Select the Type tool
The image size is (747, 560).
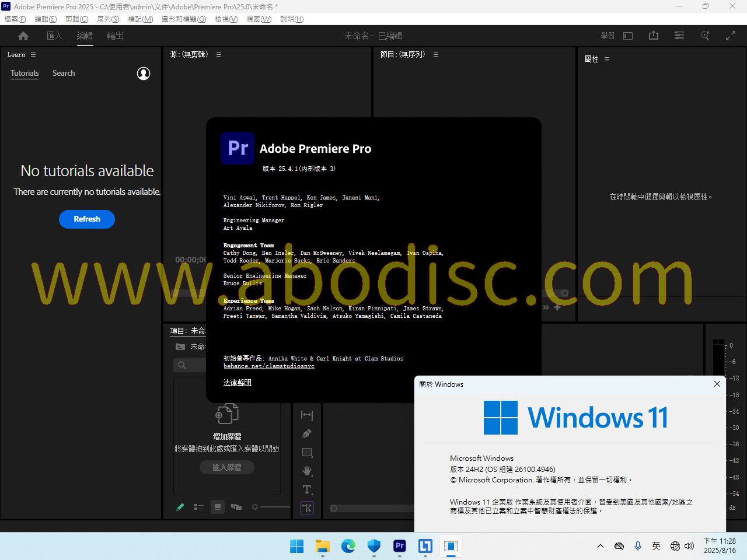[307, 489]
